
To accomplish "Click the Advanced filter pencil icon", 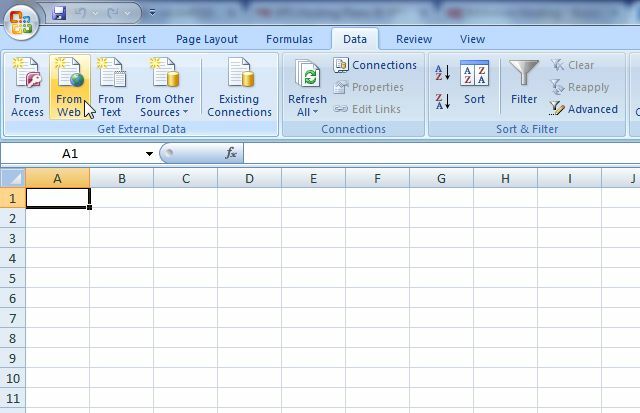I will (x=557, y=109).
